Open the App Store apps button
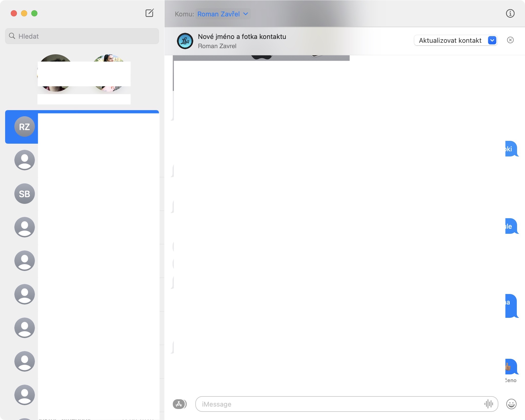Viewport: 525px width, 420px height. coord(179,404)
